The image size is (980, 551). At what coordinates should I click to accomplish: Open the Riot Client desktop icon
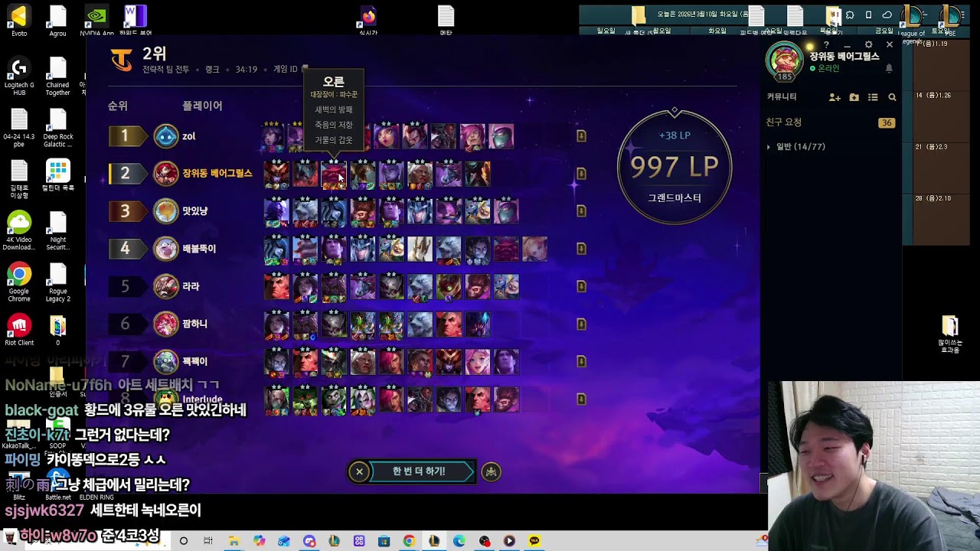(x=19, y=331)
